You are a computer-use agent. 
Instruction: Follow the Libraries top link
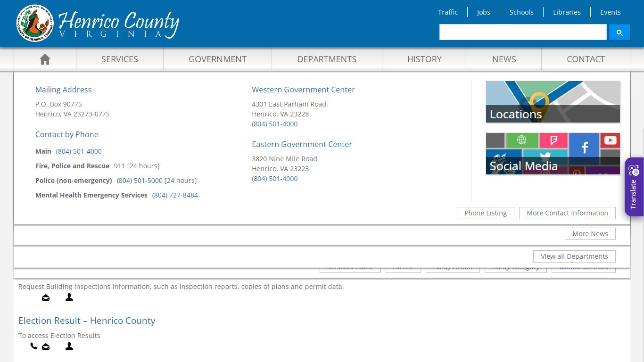pos(567,12)
